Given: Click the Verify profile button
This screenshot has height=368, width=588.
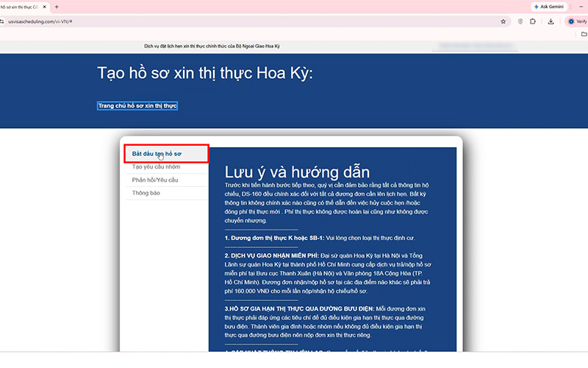Looking at the screenshot, I should 577,22.
